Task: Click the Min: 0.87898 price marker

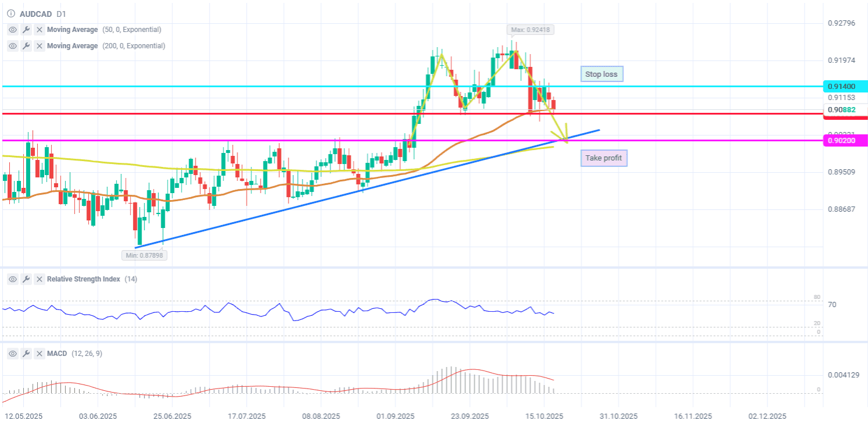Action: (x=145, y=255)
